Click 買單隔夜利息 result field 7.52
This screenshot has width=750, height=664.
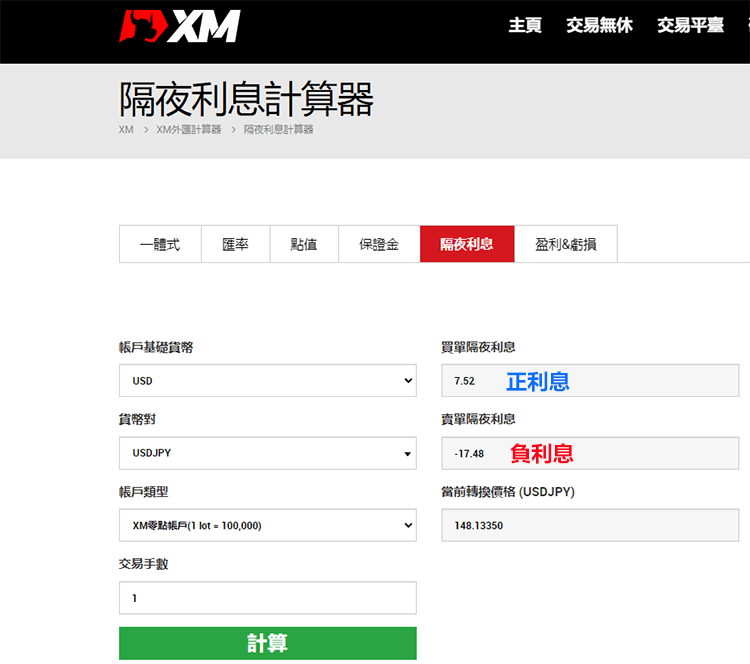(590, 381)
